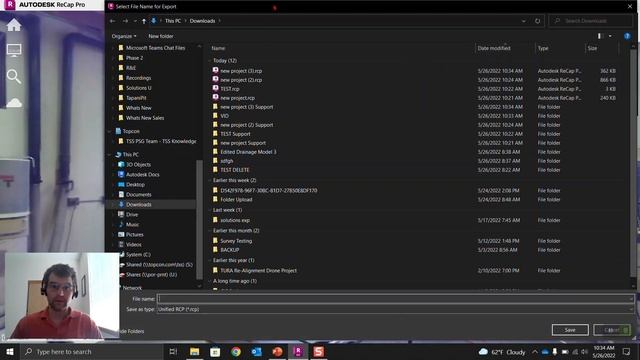The image size is (640, 360).
Task: Click the Search Downloads box
Action: [x=591, y=21]
